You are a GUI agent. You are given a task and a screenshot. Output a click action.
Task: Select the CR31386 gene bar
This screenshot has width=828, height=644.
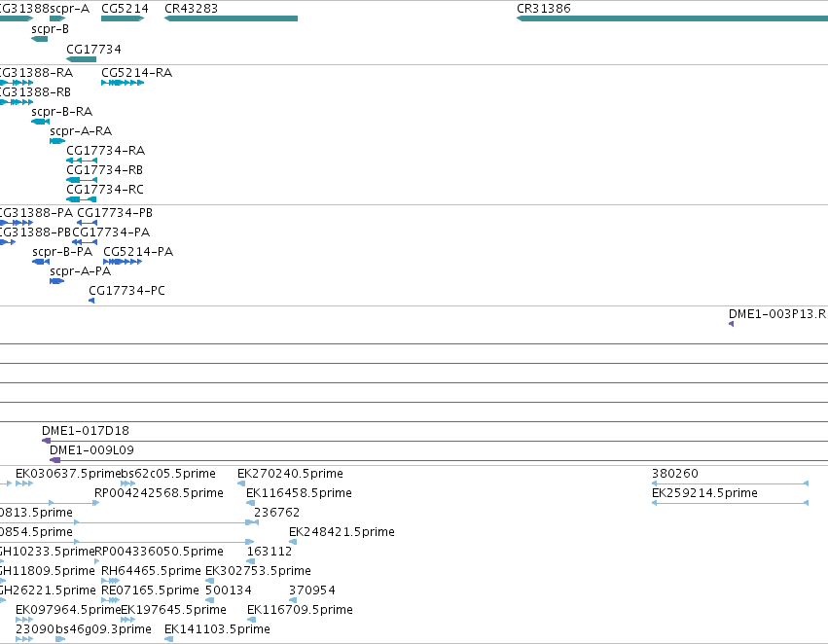point(671,18)
